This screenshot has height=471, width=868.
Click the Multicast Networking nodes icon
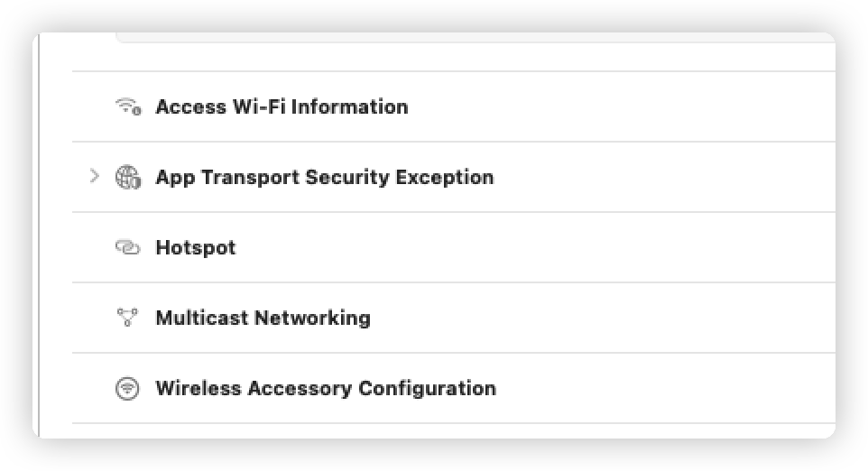tap(128, 318)
